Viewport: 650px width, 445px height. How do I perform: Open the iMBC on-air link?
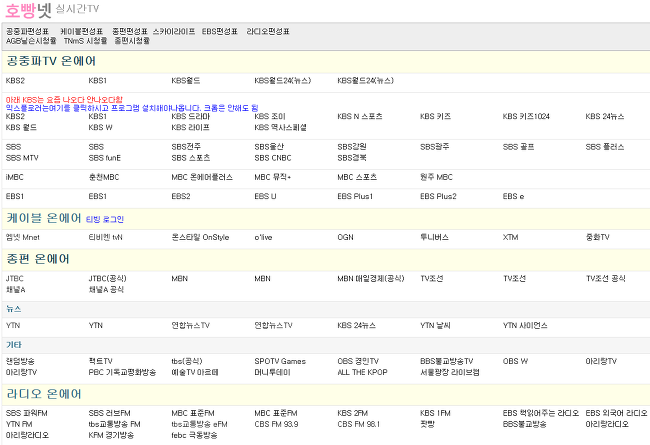(15, 177)
